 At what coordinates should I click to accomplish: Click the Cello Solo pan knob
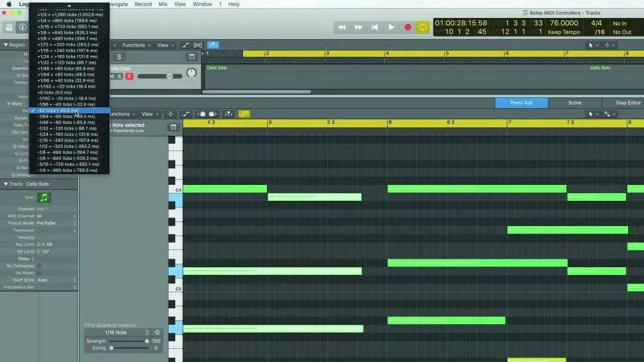pos(191,73)
